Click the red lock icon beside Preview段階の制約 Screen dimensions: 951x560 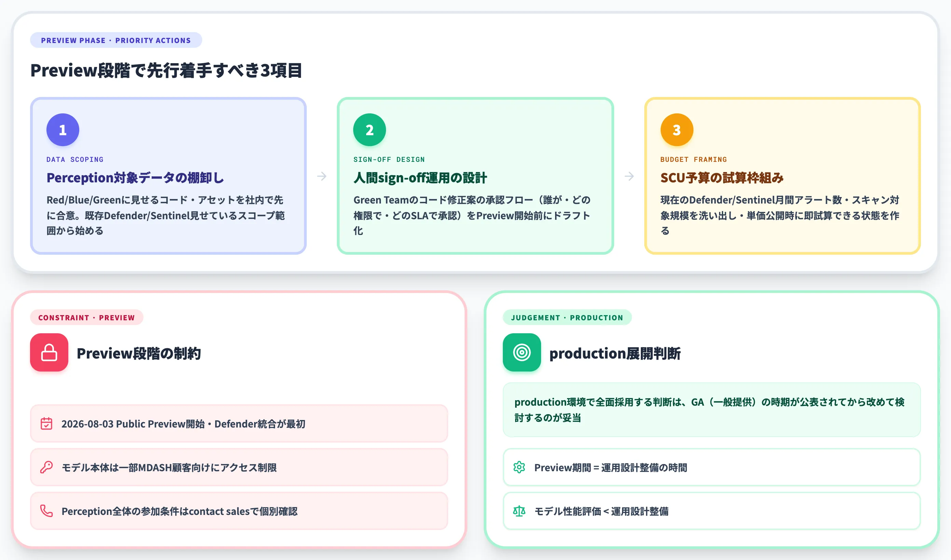49,352
